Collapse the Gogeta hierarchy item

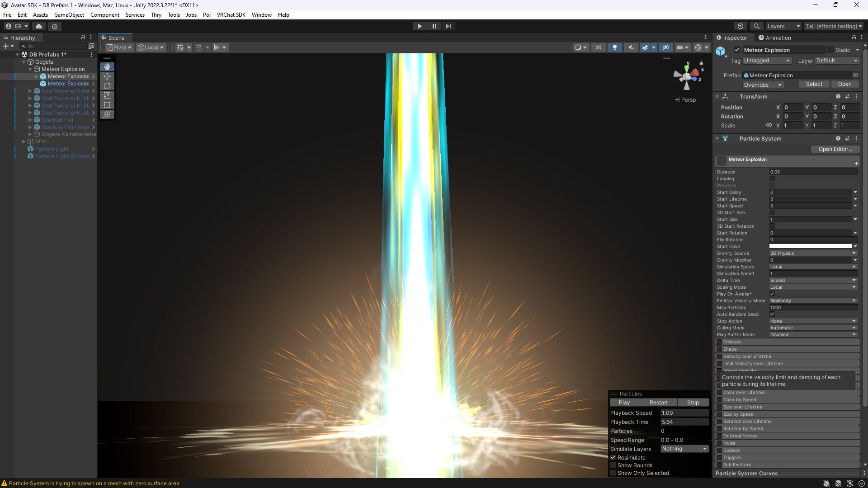[x=24, y=62]
